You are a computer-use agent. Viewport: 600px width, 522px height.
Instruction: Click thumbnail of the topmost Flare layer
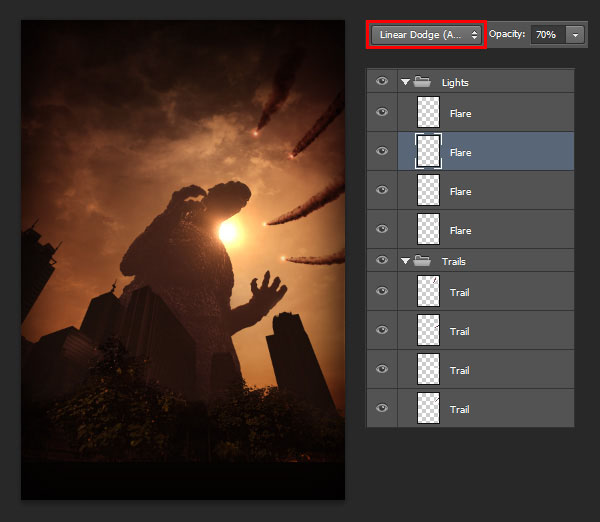tap(428, 112)
